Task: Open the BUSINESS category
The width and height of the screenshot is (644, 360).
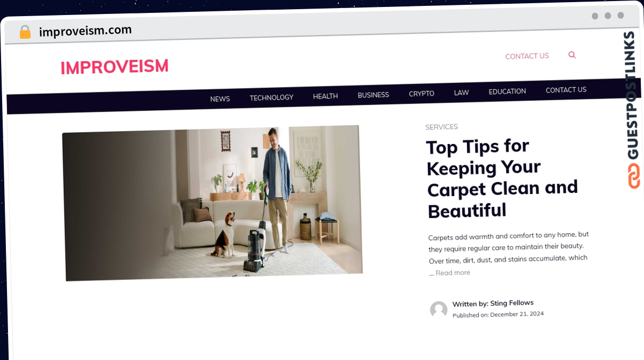Action: [x=373, y=95]
